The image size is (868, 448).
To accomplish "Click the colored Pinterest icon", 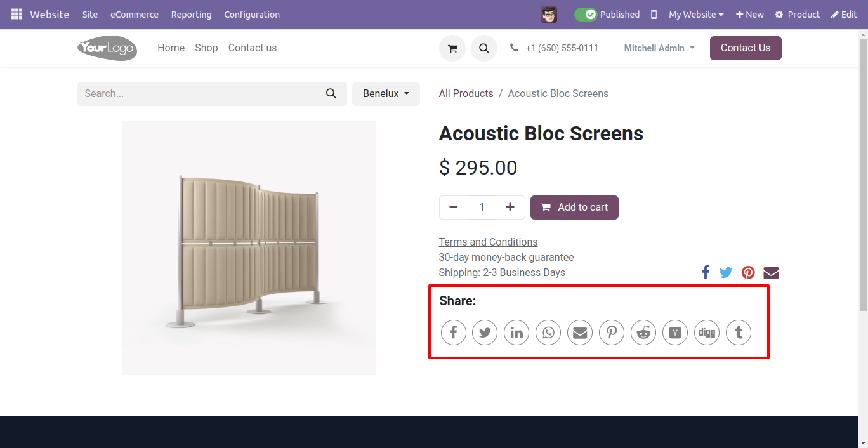I will [748, 273].
